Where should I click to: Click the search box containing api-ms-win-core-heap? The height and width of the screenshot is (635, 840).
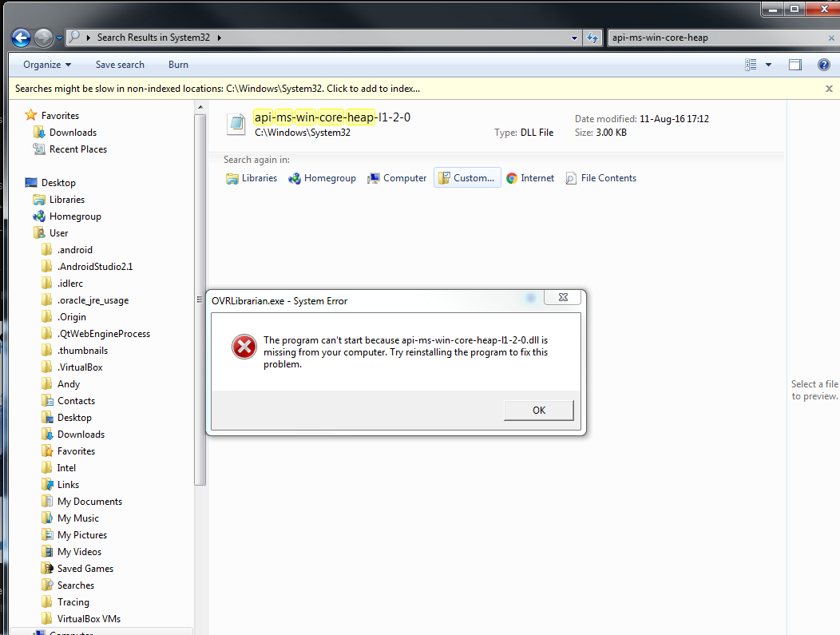[x=717, y=38]
